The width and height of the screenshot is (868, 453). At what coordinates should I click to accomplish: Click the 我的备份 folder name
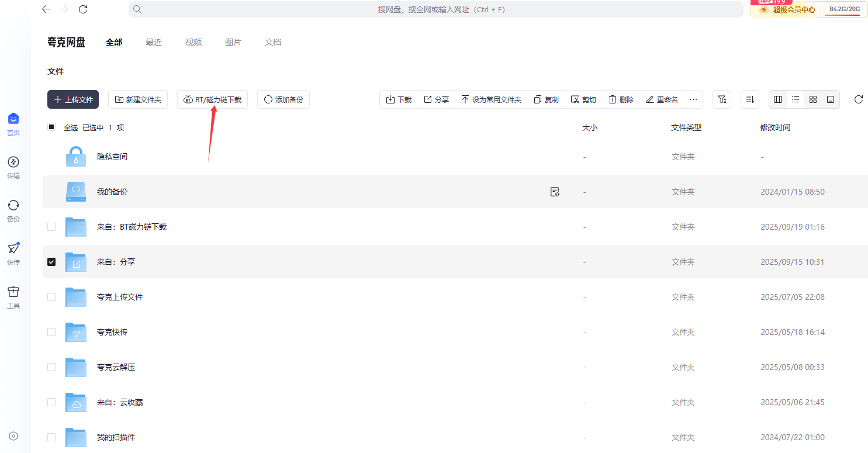(112, 192)
